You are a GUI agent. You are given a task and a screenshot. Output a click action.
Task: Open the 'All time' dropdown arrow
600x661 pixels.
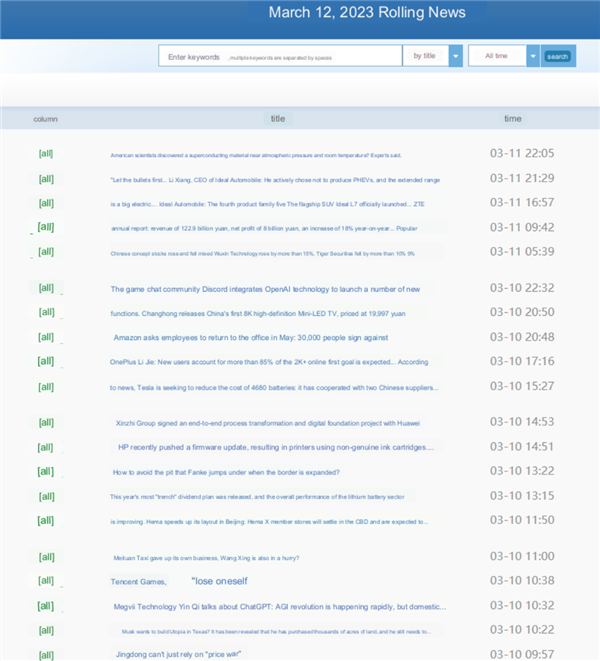533,56
